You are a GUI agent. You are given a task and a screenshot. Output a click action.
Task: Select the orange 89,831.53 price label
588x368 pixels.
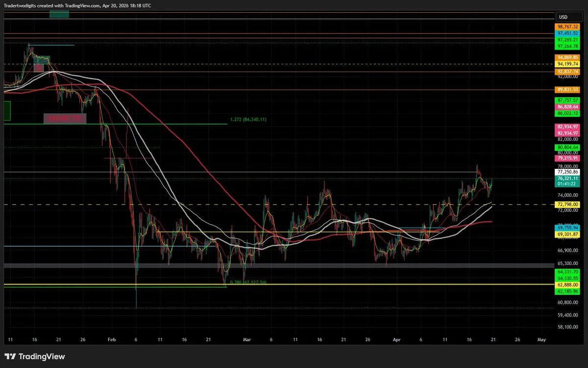coord(567,89)
